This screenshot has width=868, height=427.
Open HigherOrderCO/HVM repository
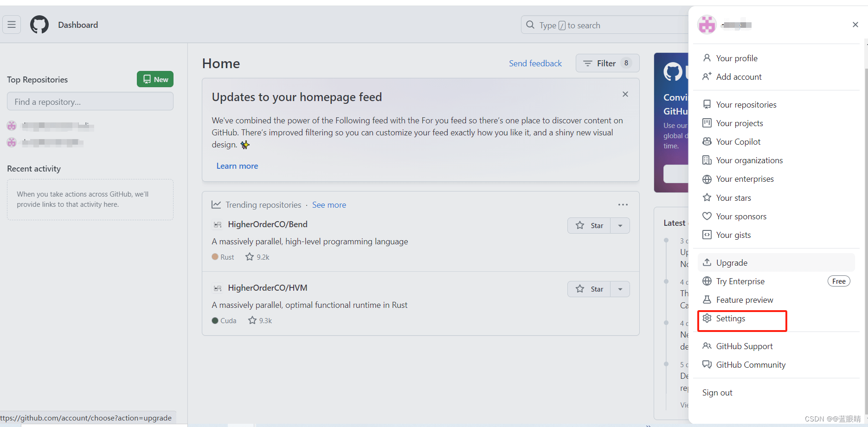point(268,288)
